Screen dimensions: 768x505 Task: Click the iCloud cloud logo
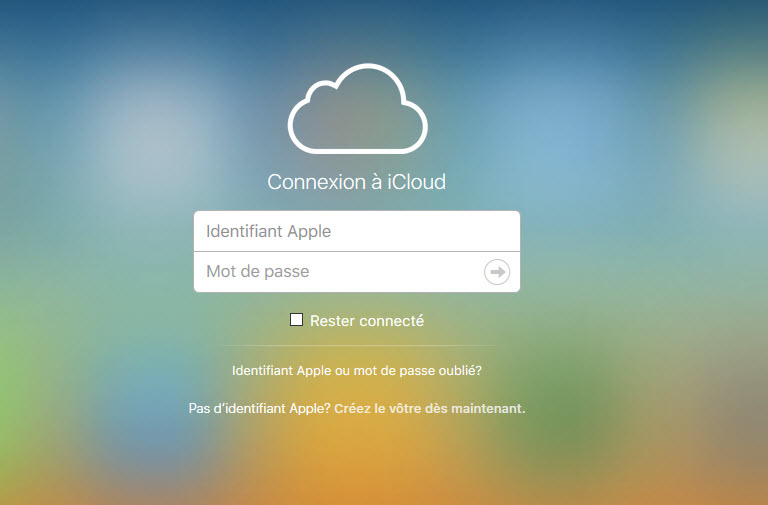point(358,108)
